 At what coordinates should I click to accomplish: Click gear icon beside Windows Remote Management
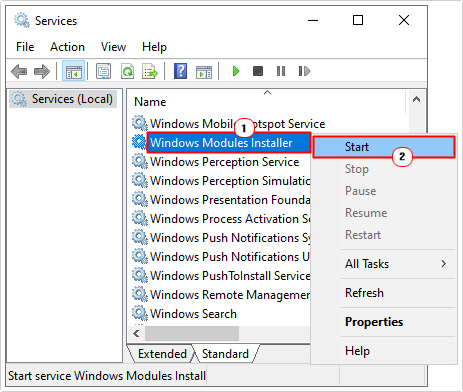pos(140,294)
